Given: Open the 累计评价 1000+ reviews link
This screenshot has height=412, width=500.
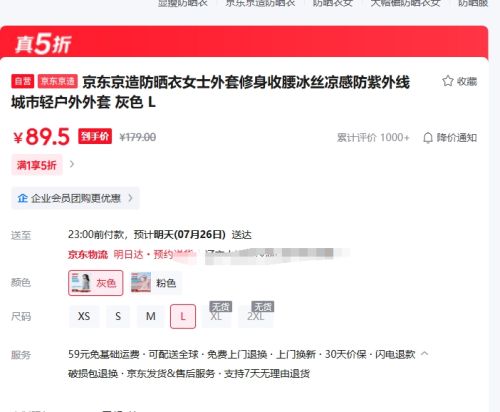Looking at the screenshot, I should point(373,137).
